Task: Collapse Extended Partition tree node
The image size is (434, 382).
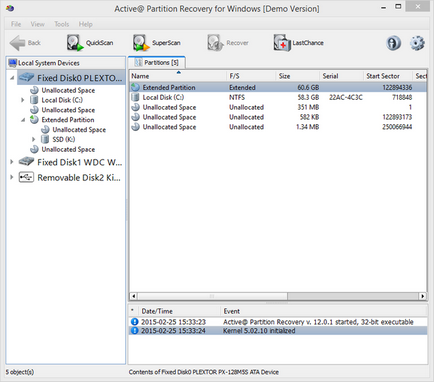Action: pos(23,120)
